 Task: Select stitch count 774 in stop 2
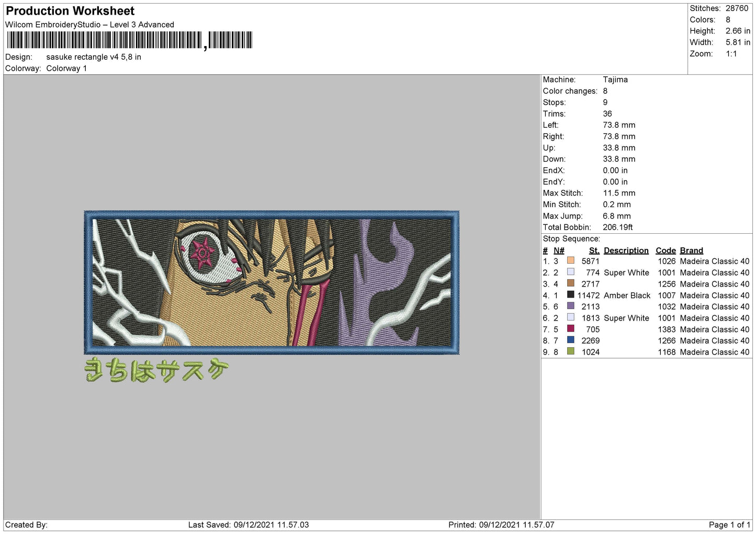point(593,273)
